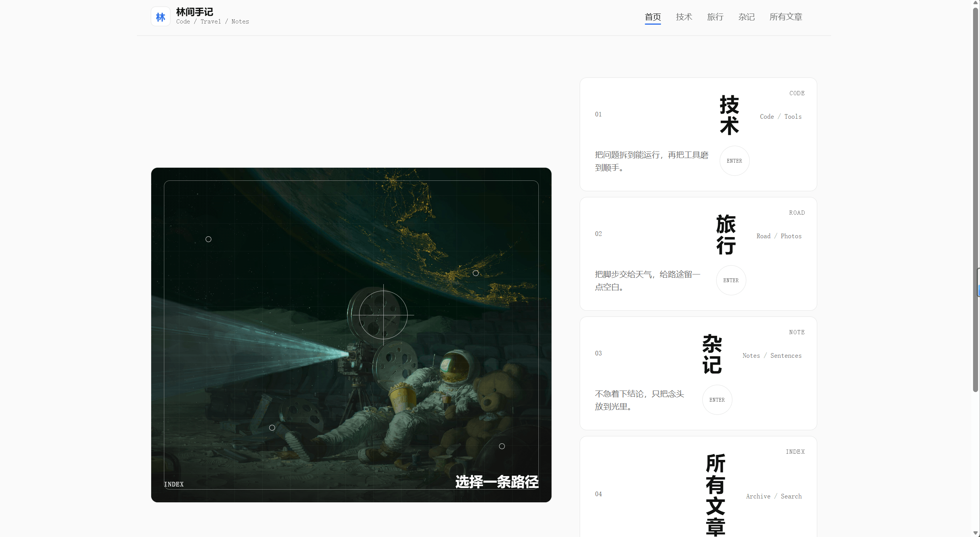Click the 04 number in the 所有文章 card
This screenshot has height=537, width=980.
point(598,494)
